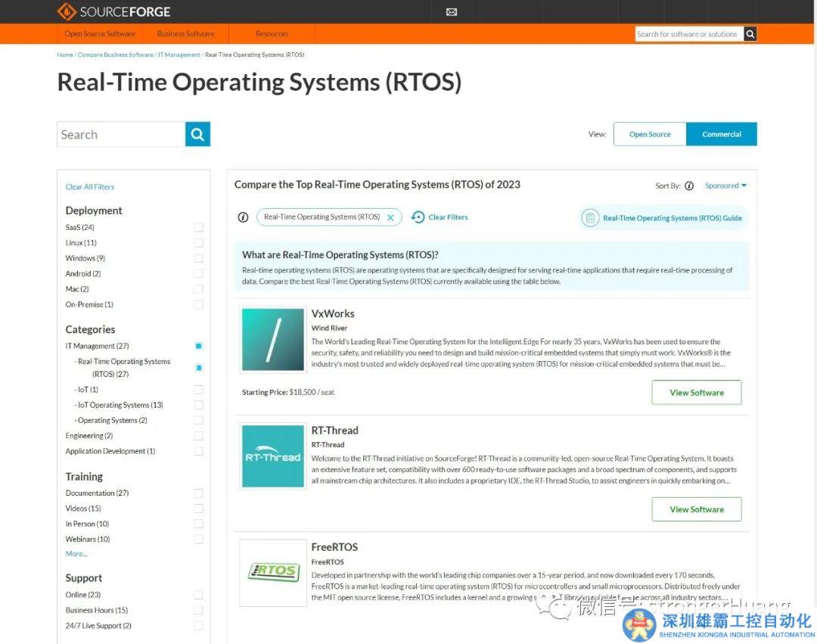Screen dimensions: 817x644
Task: Open the envelope mail icon in the header
Action: point(452,12)
